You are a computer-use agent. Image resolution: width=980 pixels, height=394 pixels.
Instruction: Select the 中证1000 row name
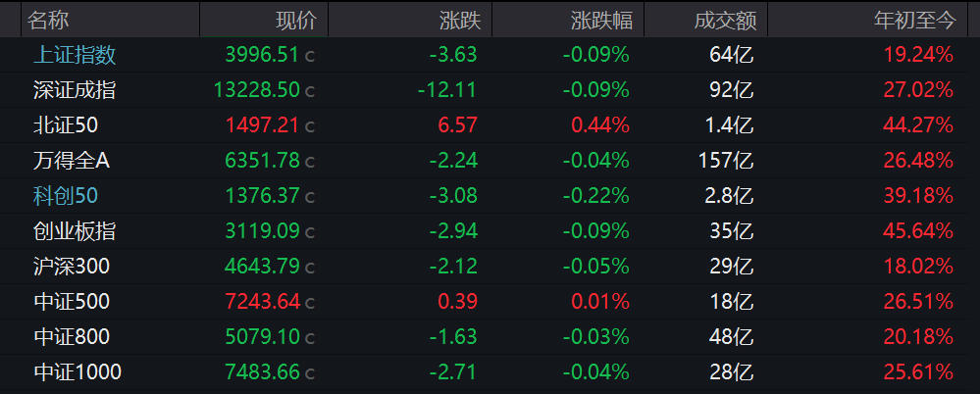coord(77,372)
